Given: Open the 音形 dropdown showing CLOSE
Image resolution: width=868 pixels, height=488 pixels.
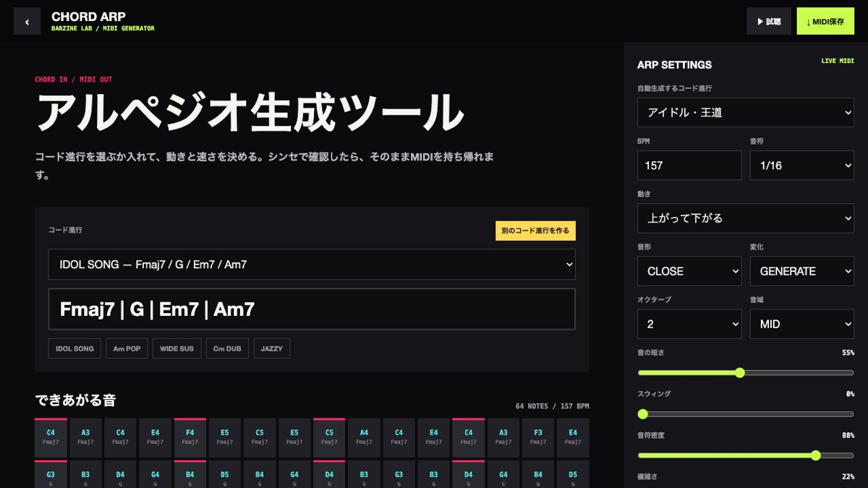Looking at the screenshot, I should click(x=689, y=271).
